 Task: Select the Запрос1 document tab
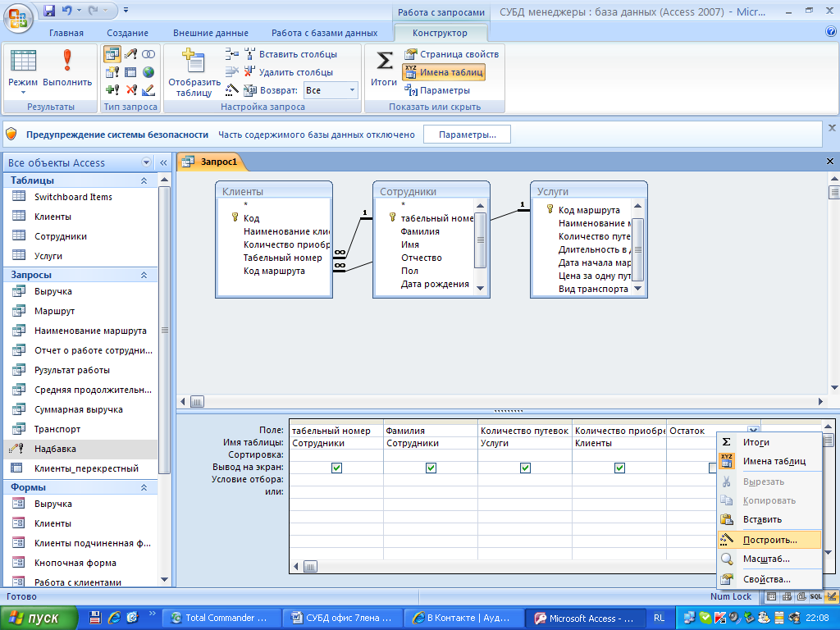(x=211, y=162)
